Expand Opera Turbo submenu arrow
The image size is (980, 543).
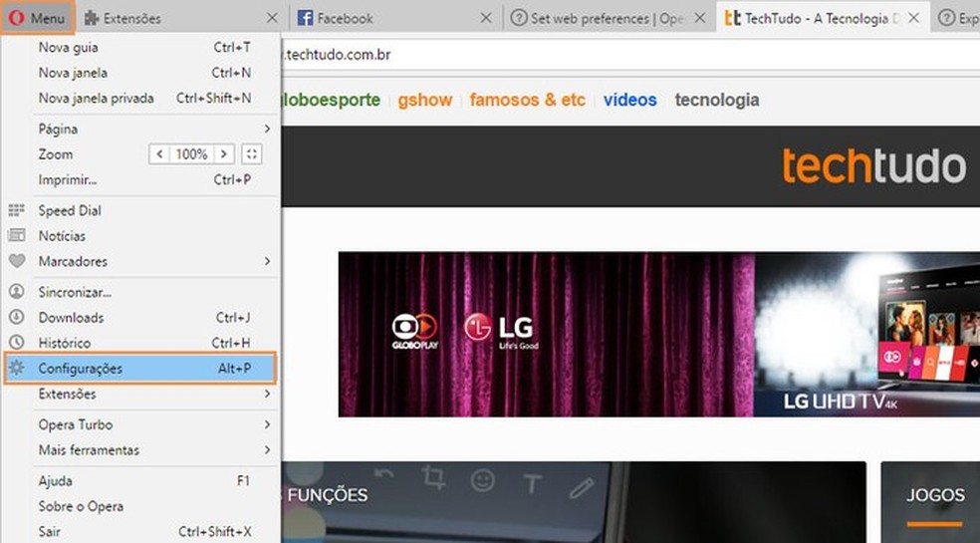click(x=268, y=424)
